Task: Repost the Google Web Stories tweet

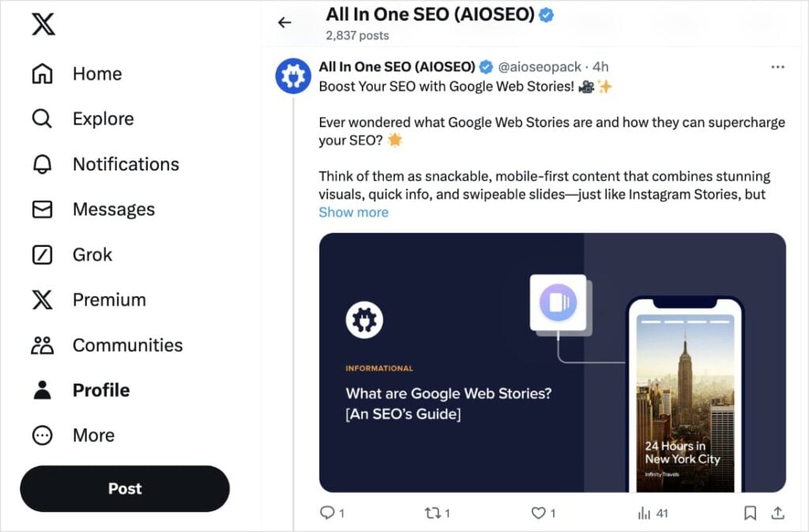Action: click(433, 513)
